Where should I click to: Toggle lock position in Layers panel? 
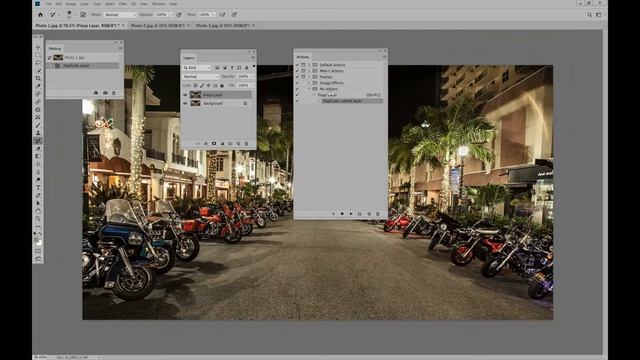(x=209, y=85)
